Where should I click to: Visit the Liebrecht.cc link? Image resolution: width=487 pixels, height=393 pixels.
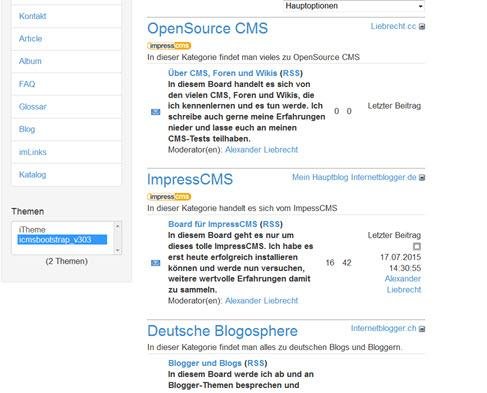coord(393,26)
